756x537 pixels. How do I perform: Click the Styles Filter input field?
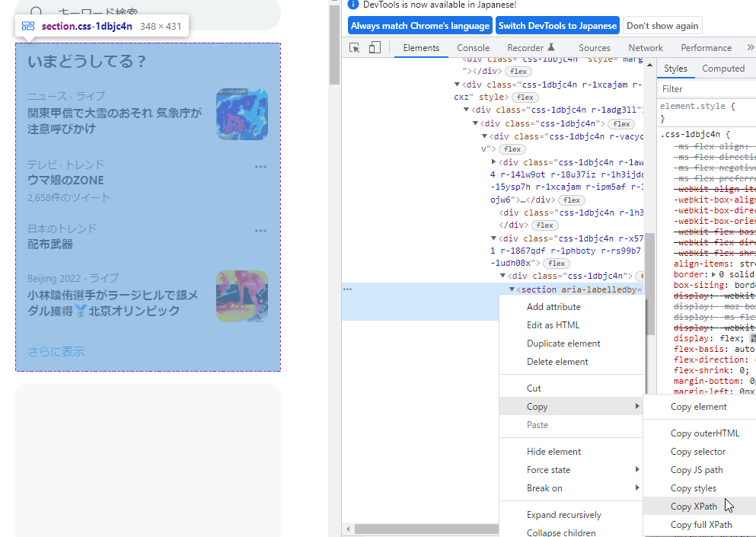coord(707,89)
